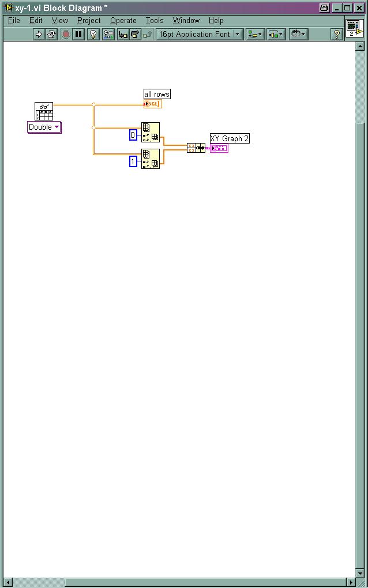Click the XY Graph 2 label

(230, 138)
